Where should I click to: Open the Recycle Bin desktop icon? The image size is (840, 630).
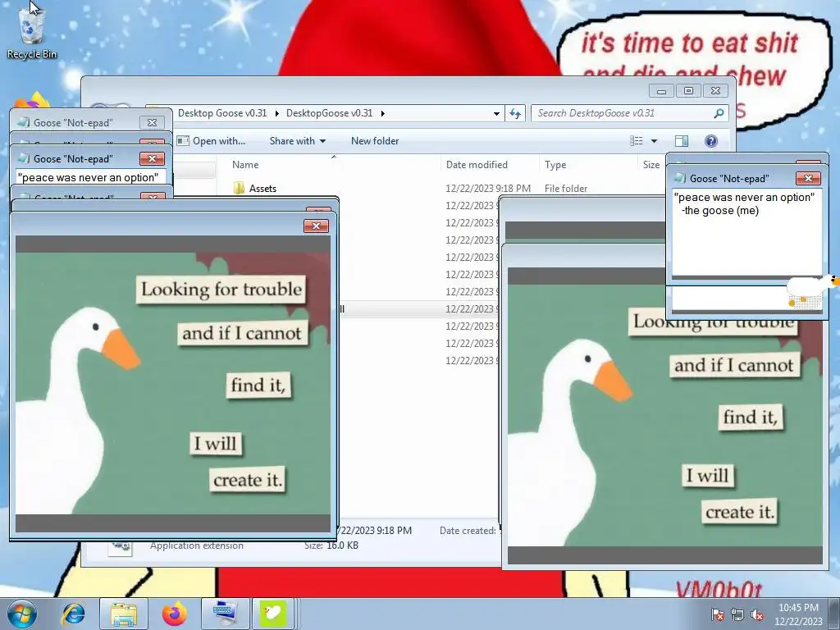[x=32, y=32]
